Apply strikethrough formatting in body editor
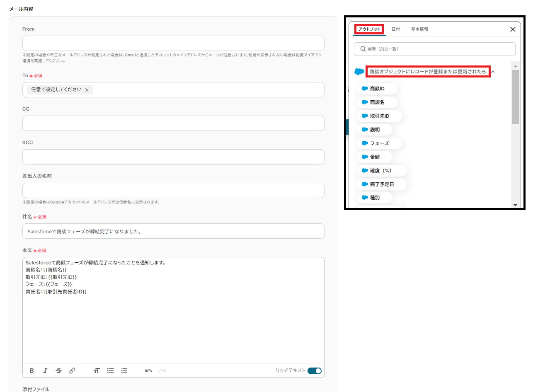The height and width of the screenshot is (392, 533). [58, 371]
